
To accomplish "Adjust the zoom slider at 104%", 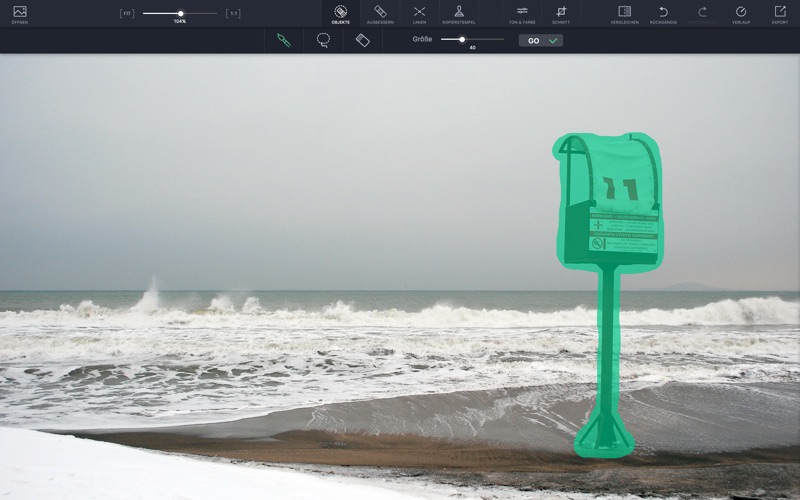I will [180, 14].
